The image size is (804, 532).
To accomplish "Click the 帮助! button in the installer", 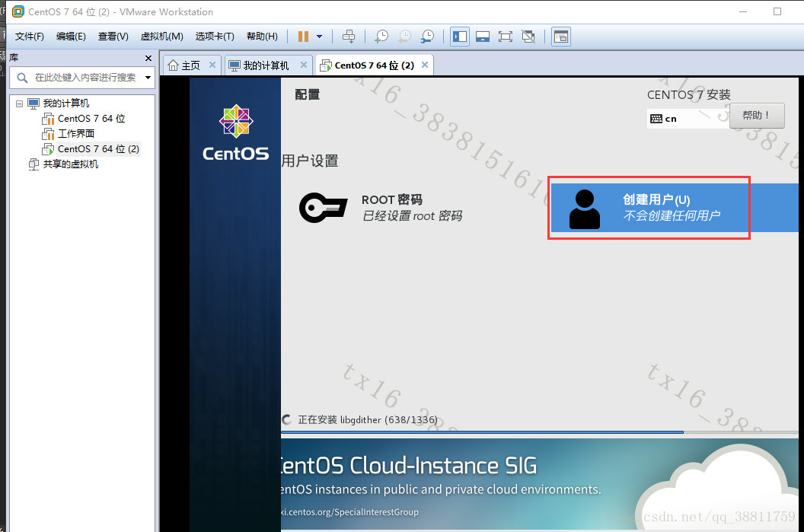I will click(757, 116).
